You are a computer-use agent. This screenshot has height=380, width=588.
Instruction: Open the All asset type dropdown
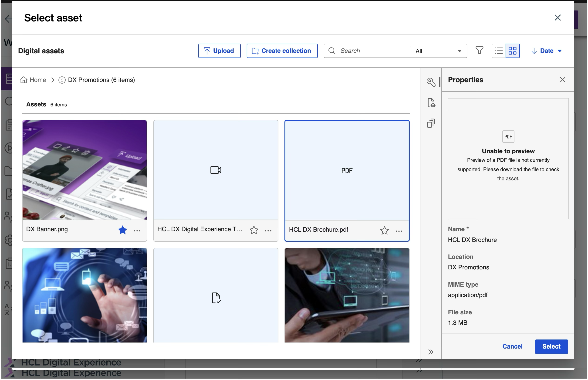click(439, 51)
